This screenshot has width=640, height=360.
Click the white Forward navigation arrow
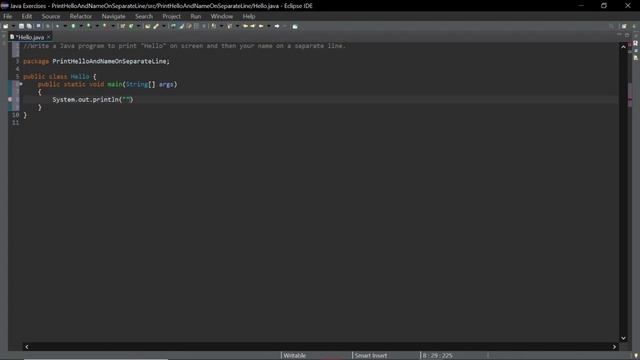point(277,26)
